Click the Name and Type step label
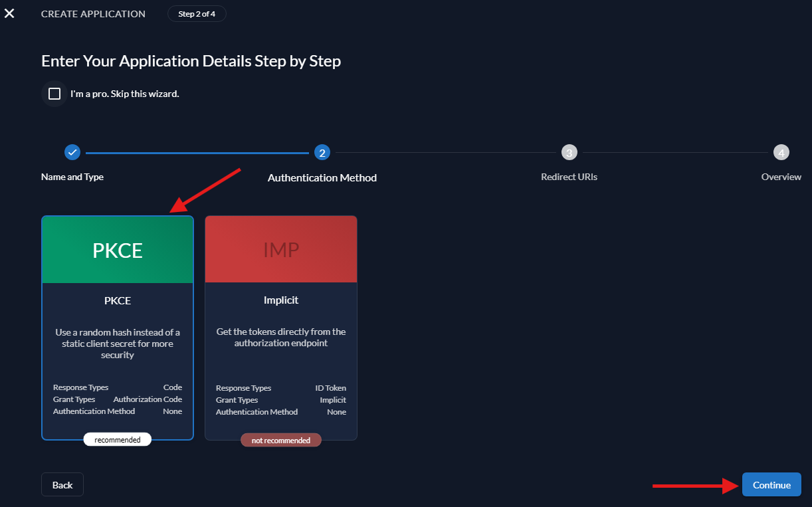812x507 pixels. [72, 177]
